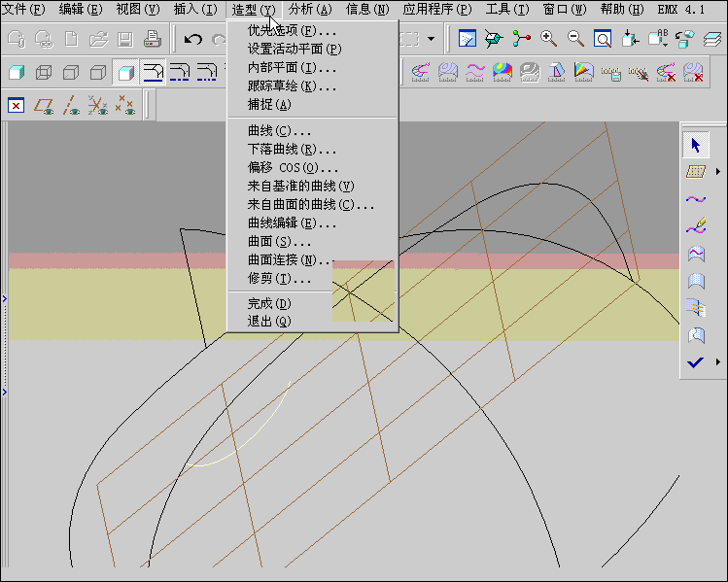
Task: Select the arrow pointer tool
Action: 696,145
